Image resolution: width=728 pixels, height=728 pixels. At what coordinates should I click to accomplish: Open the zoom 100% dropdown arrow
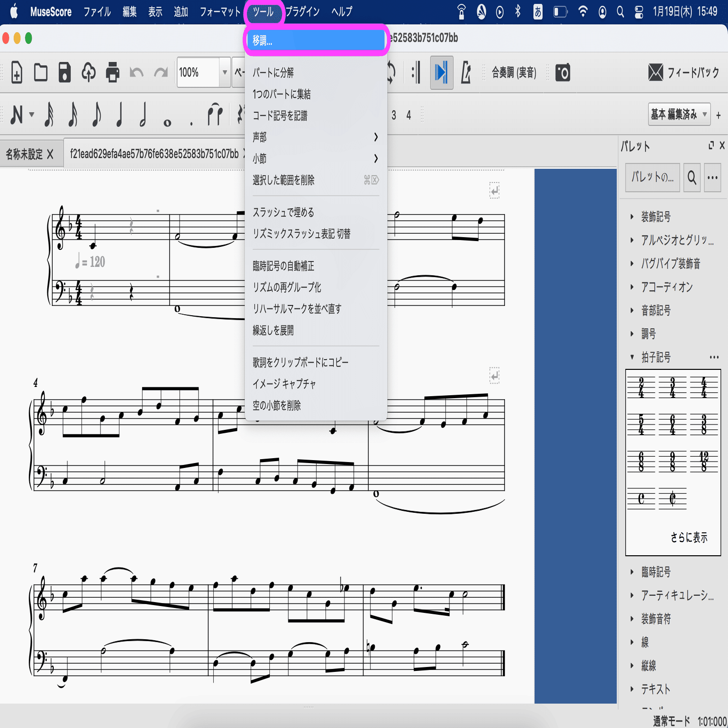click(224, 73)
